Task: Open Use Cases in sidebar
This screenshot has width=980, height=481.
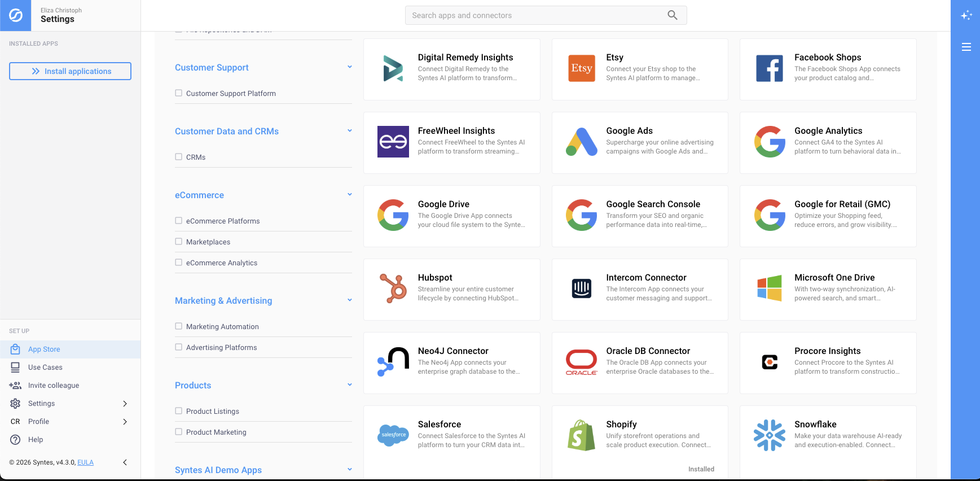Action: click(x=45, y=368)
